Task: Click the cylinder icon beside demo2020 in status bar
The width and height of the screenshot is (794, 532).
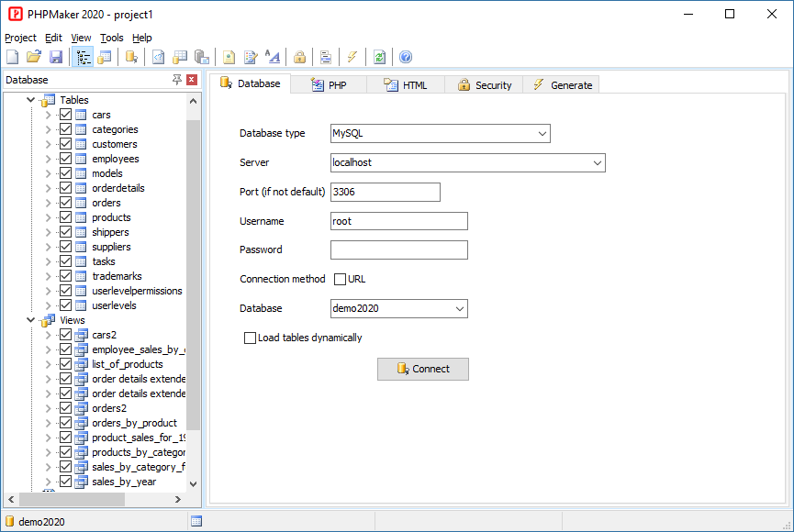Action: (9, 521)
